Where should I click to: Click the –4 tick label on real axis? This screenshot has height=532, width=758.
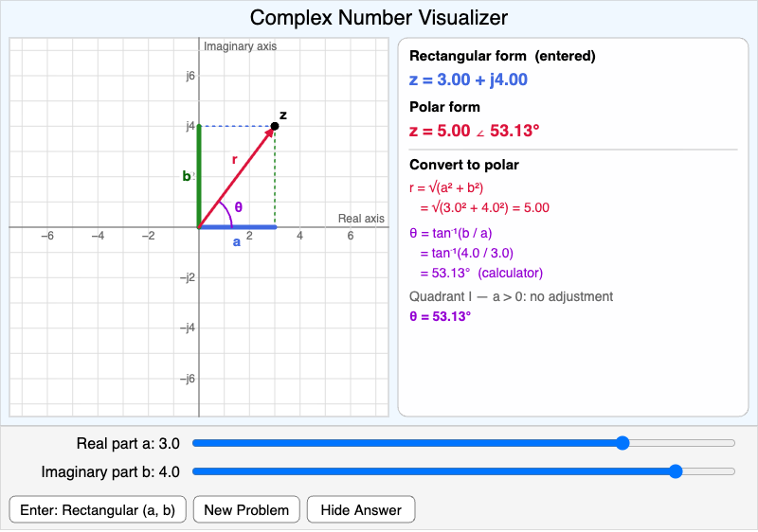[98, 236]
